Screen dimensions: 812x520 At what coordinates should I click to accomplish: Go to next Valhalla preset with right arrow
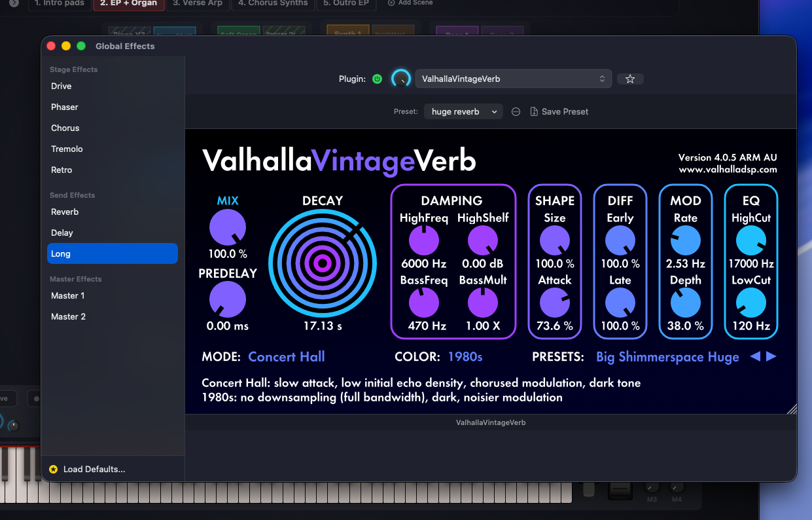pos(771,356)
